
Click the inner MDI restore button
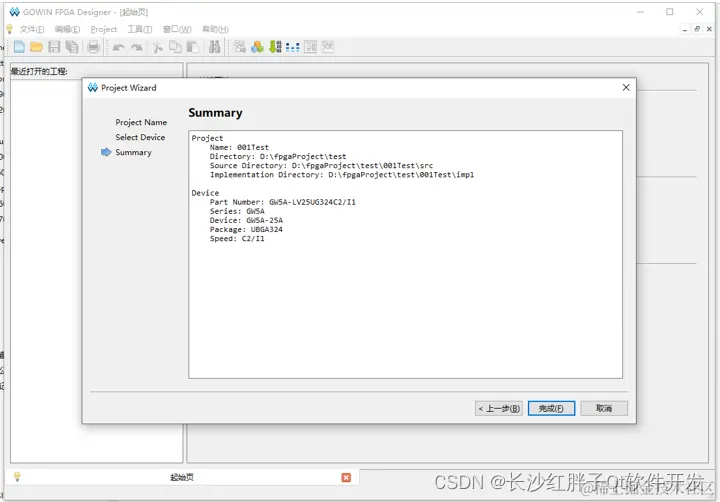(x=697, y=29)
